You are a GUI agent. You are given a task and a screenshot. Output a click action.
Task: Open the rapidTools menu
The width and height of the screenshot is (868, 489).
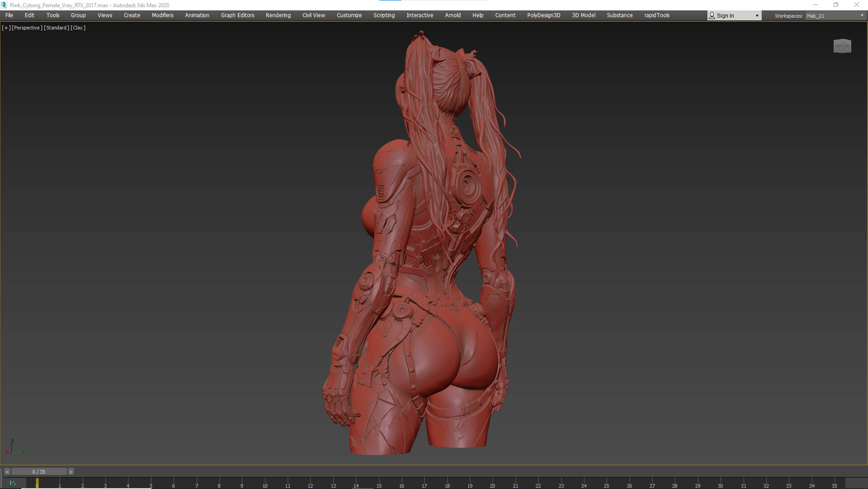(657, 15)
